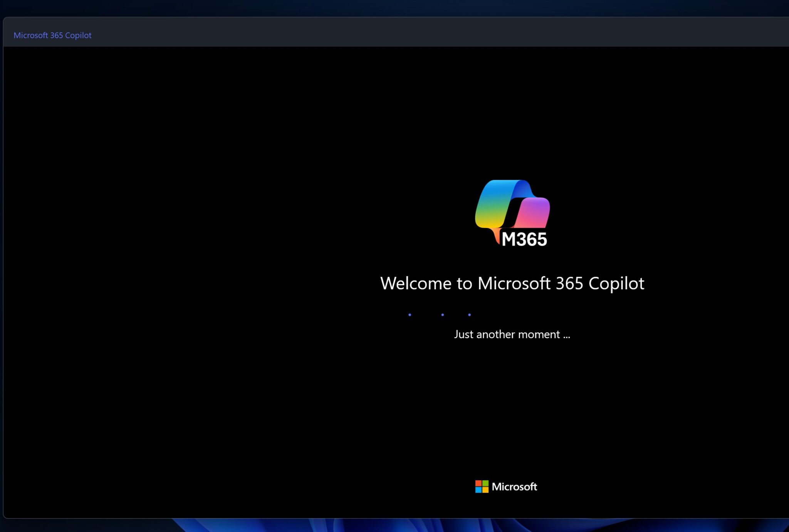Select the Microsoft 365 Copilot title text
Image resolution: width=789 pixels, height=532 pixels.
click(52, 35)
